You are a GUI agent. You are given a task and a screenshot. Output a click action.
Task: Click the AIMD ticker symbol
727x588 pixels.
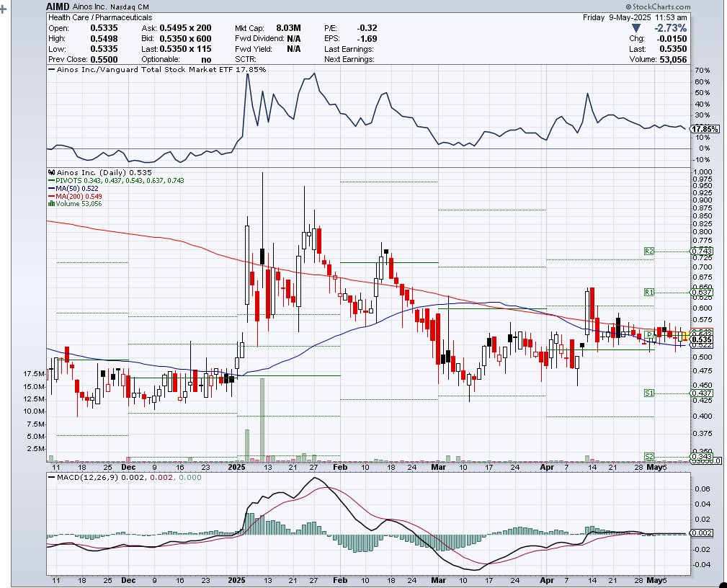(x=58, y=6)
